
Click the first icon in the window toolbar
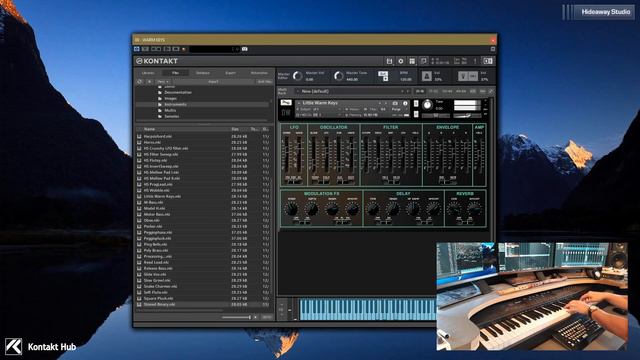point(137,49)
